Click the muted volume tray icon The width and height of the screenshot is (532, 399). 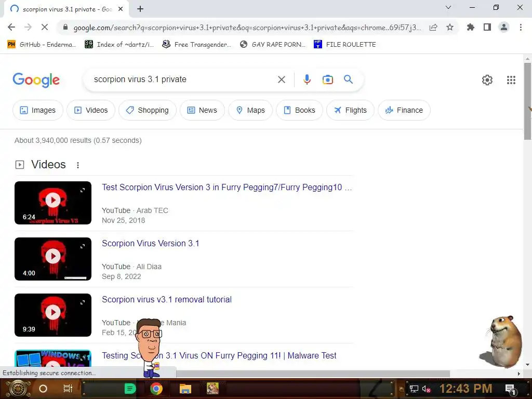pos(426,389)
